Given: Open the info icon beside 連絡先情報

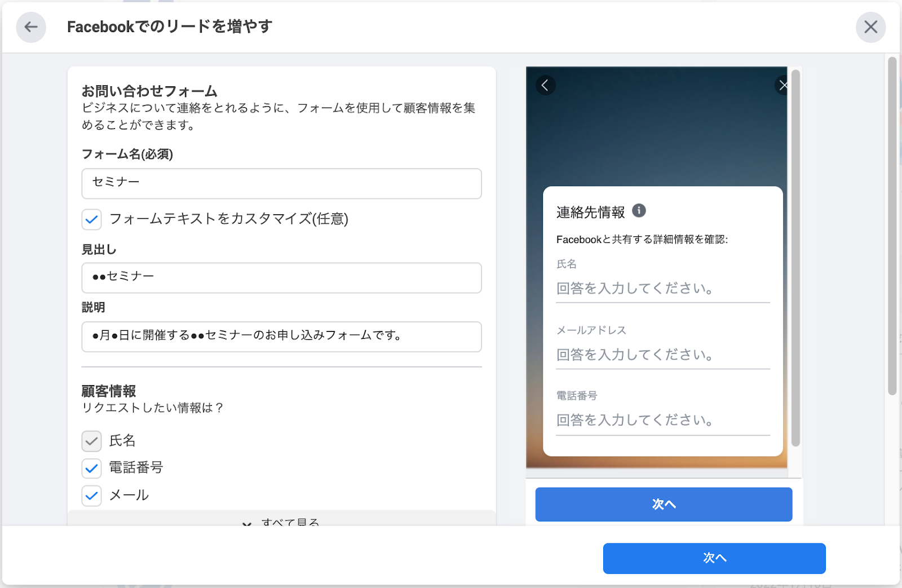Looking at the screenshot, I should (x=639, y=210).
